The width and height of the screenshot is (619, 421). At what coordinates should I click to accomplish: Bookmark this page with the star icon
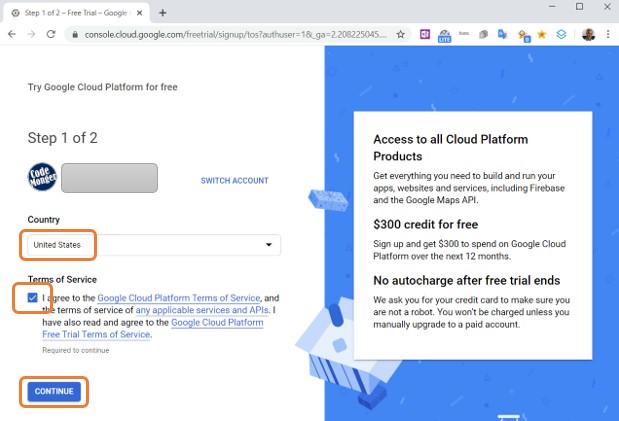[400, 34]
